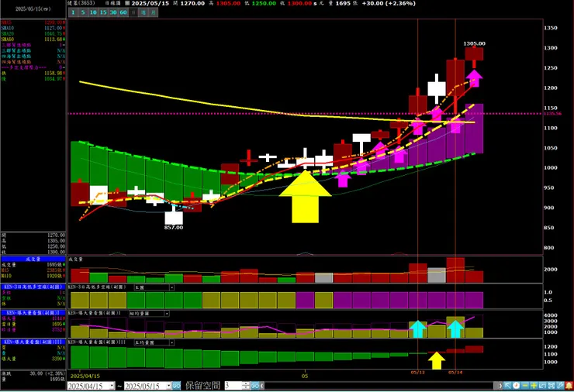Click the 1350 price axis label
The height and width of the screenshot is (392, 574).
[551, 28]
